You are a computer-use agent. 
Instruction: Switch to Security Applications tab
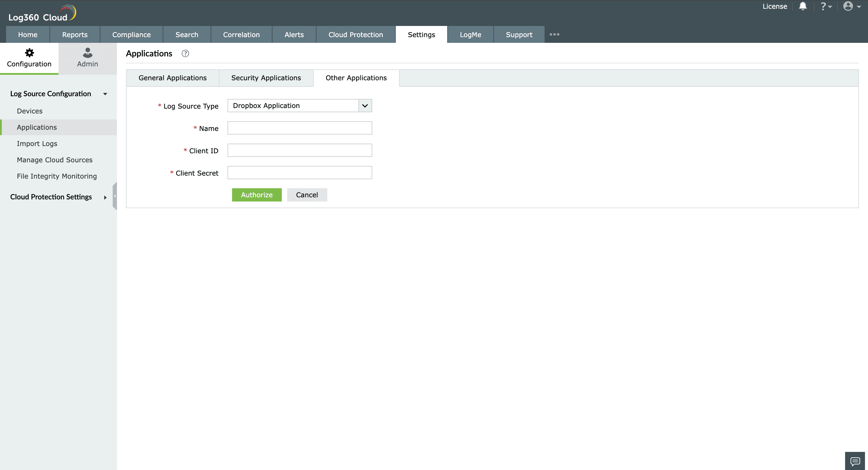(x=266, y=78)
